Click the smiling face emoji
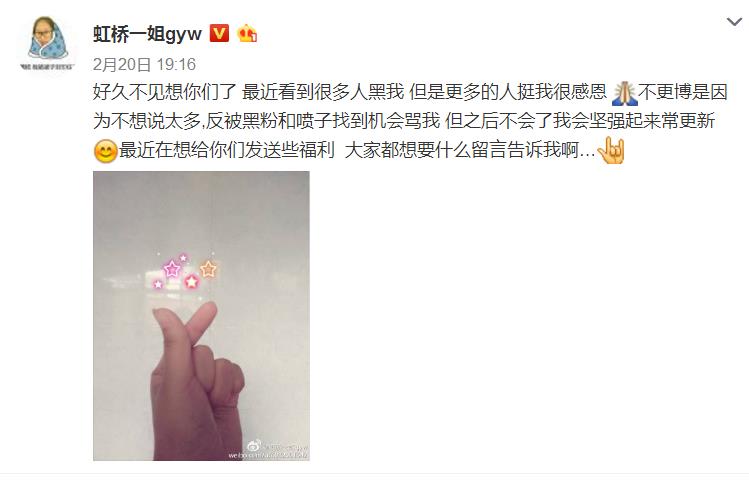Screen dimensions: 749x482 (x=106, y=151)
